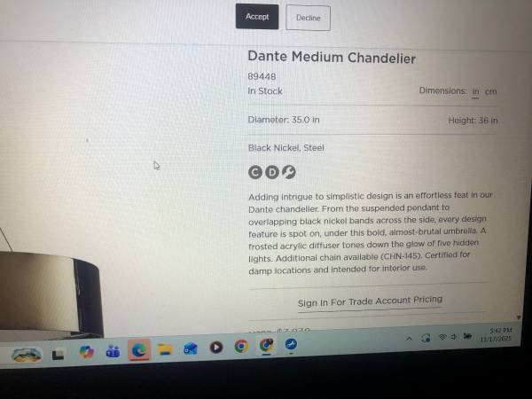Click the wrench assembly icon
Image resolution: width=532 pixels, height=399 pixels.
click(289, 172)
